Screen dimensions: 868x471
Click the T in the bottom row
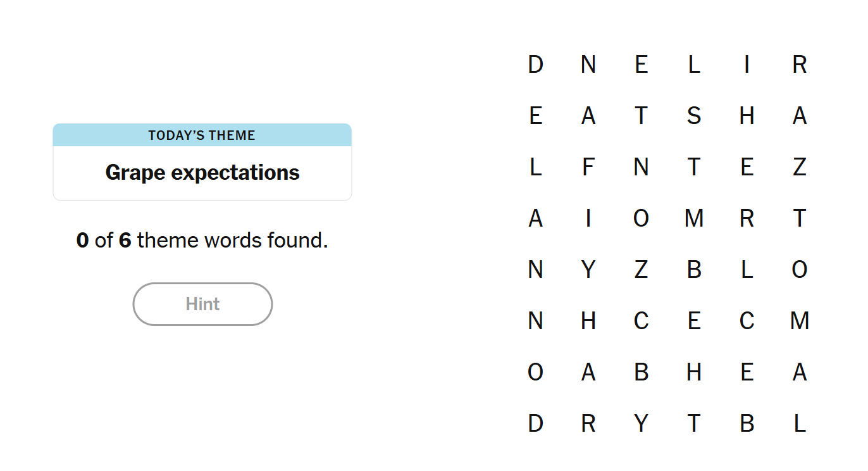tap(694, 424)
